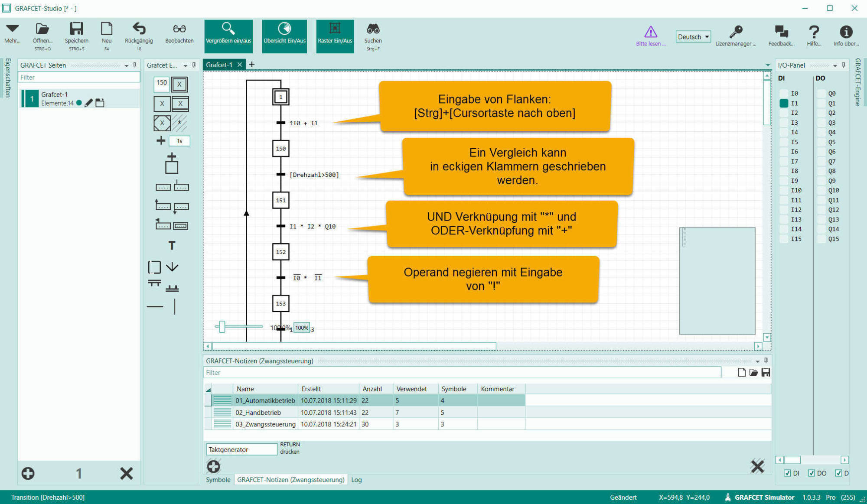Save project with the Speichern icon
867x504 pixels.
coord(76,29)
